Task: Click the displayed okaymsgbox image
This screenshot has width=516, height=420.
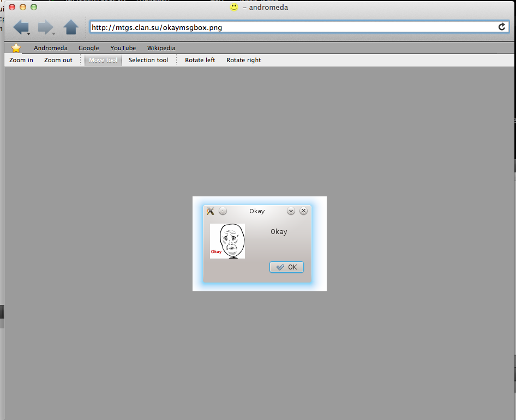Action: tap(259, 244)
